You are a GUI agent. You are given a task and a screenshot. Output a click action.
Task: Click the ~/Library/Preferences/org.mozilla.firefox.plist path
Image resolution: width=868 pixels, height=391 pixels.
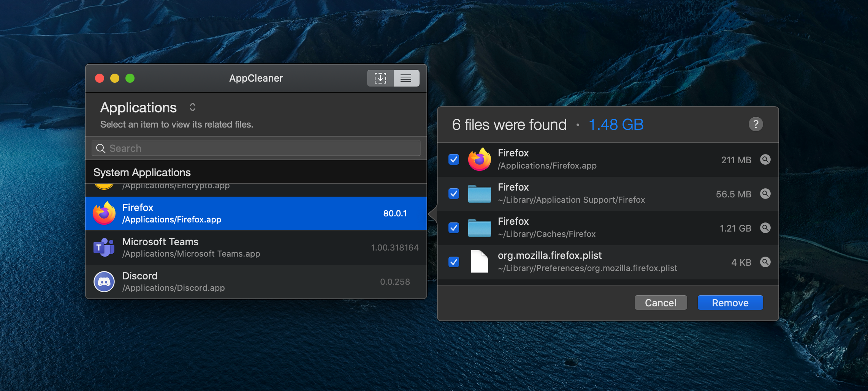point(588,268)
